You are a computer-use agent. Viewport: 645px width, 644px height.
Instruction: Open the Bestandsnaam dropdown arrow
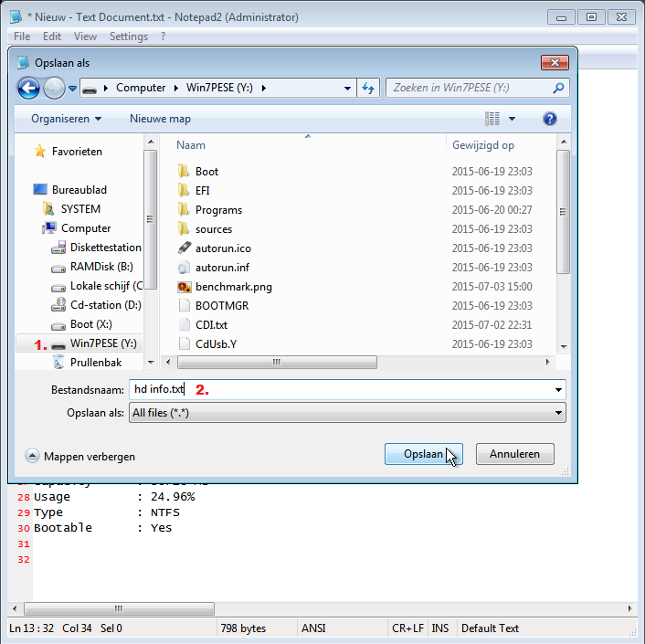point(558,389)
